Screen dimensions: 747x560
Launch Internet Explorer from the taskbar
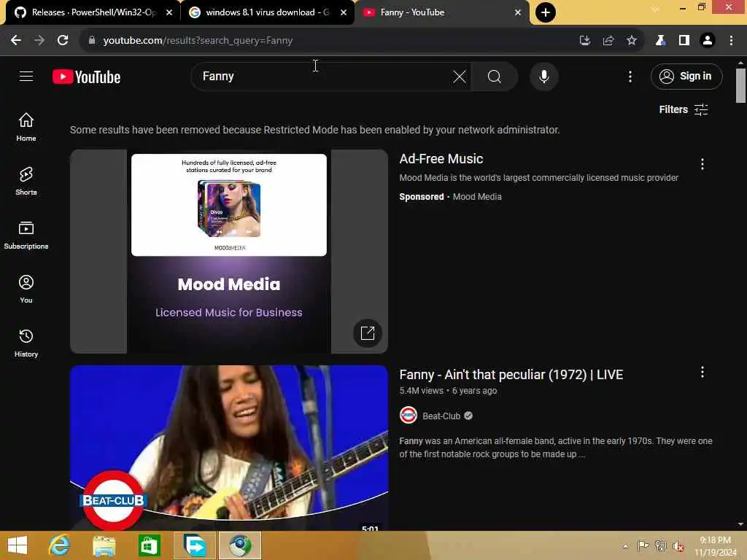tap(60, 545)
